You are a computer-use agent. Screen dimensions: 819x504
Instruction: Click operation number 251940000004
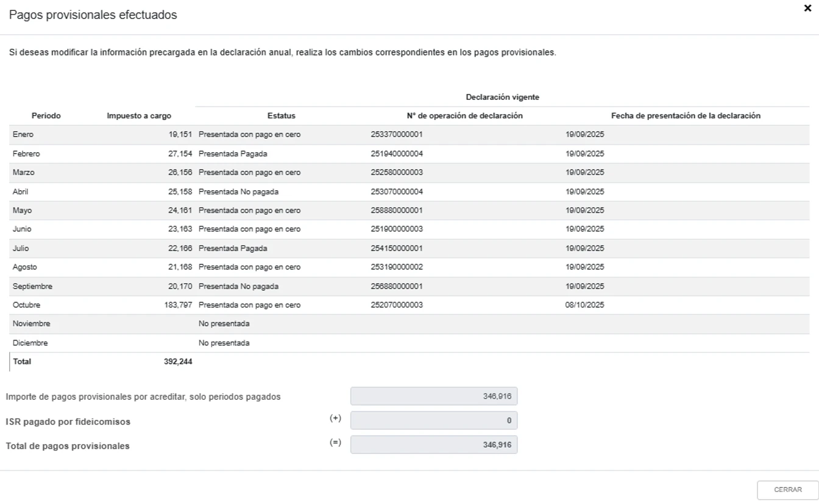[x=397, y=154]
